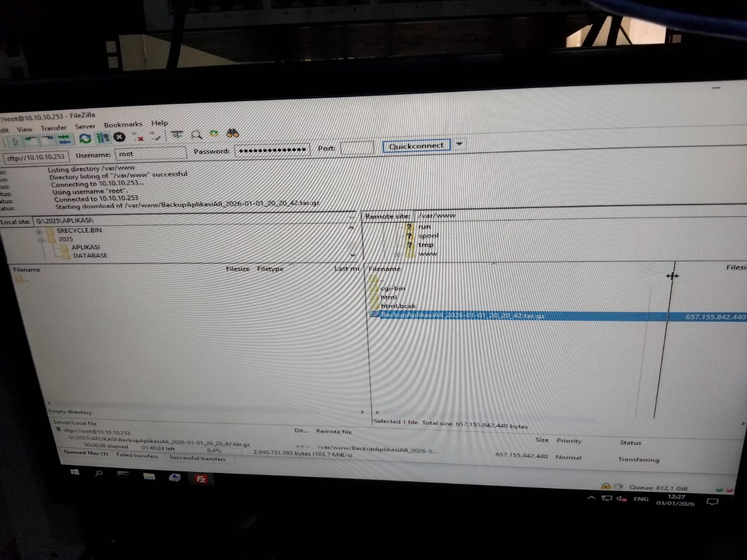Screen dimensions: 747x560
Task: Cancel current operation with the X icon
Action: 120,137
